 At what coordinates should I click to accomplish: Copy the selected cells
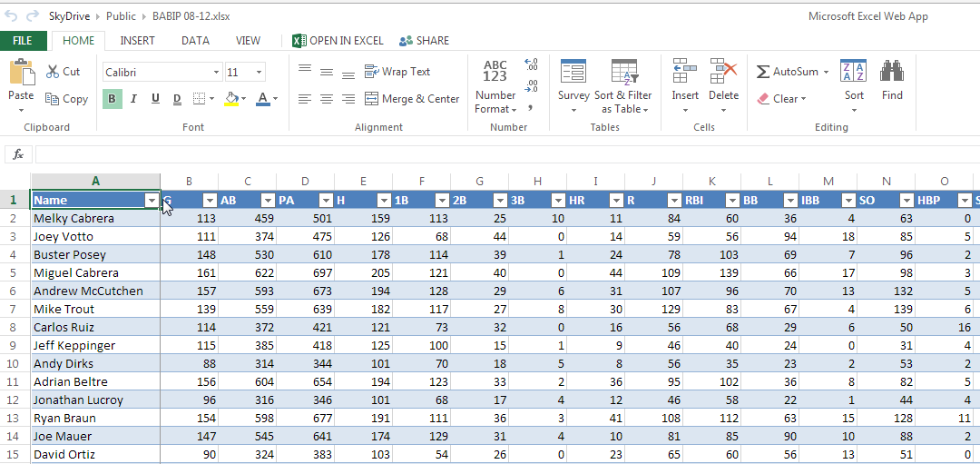[66, 99]
